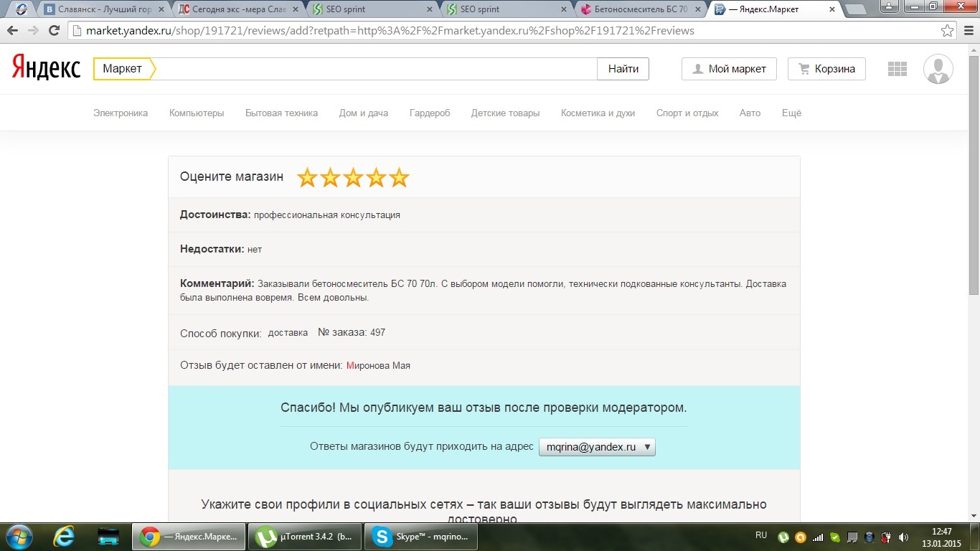
Task: Switch to the Skype taskbar window
Action: pos(421,536)
